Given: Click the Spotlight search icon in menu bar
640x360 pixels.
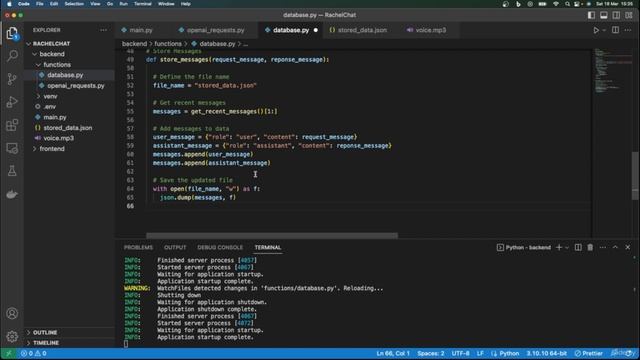Looking at the screenshot, I should pyautogui.click(x=567, y=4).
